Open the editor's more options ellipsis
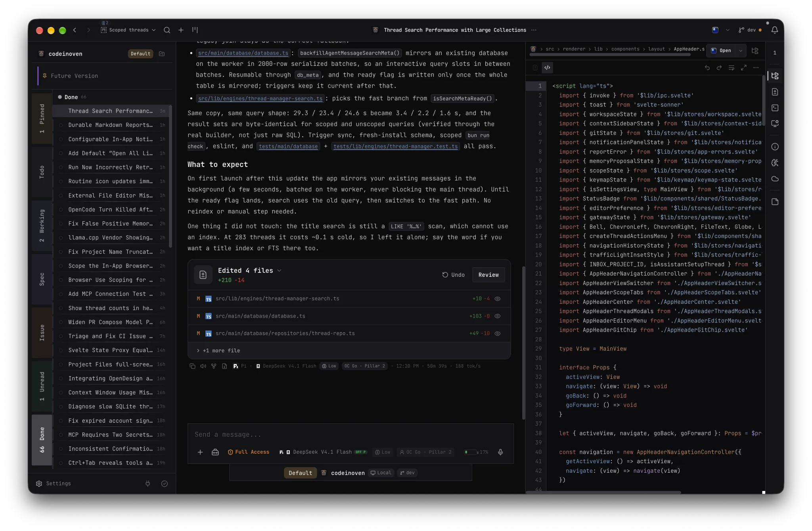Screen dimensions: 812x531 756,68
